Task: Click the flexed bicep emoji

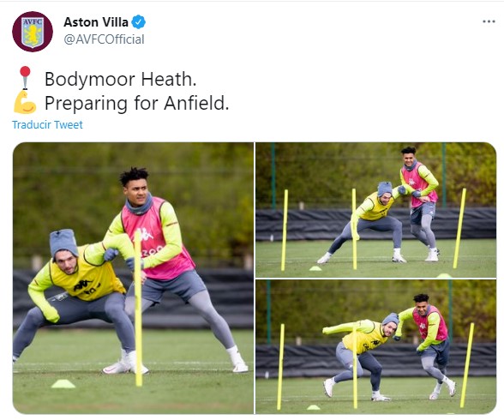Action: (24, 102)
